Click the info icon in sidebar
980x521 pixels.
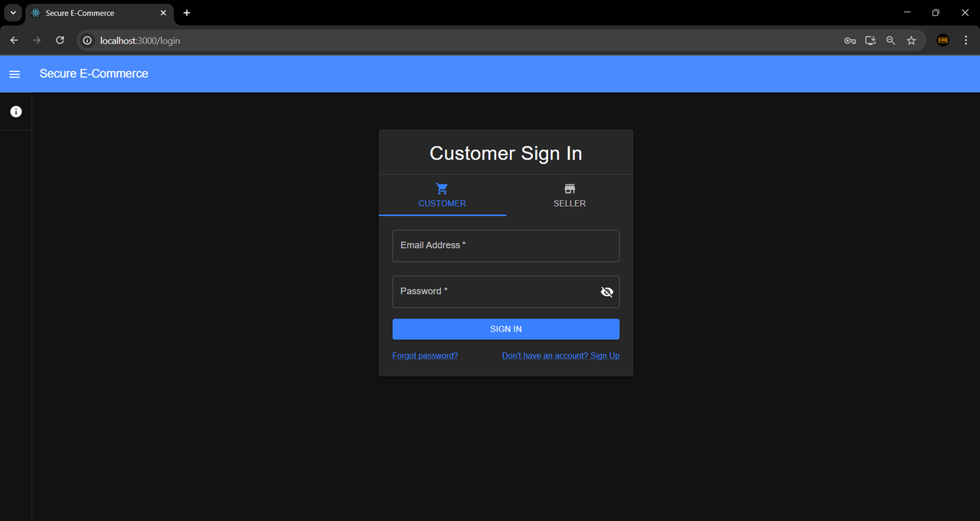tap(15, 112)
